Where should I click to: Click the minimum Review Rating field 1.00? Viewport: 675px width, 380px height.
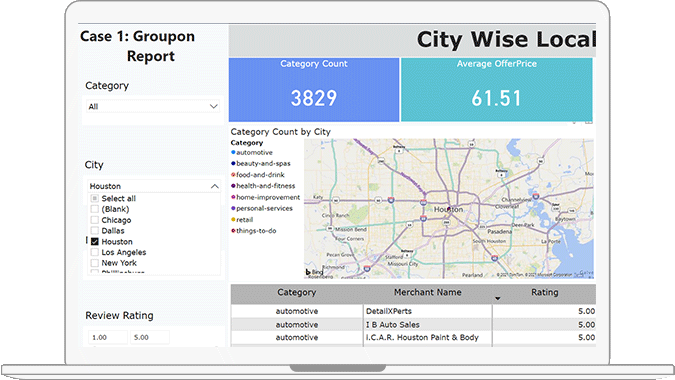108,337
